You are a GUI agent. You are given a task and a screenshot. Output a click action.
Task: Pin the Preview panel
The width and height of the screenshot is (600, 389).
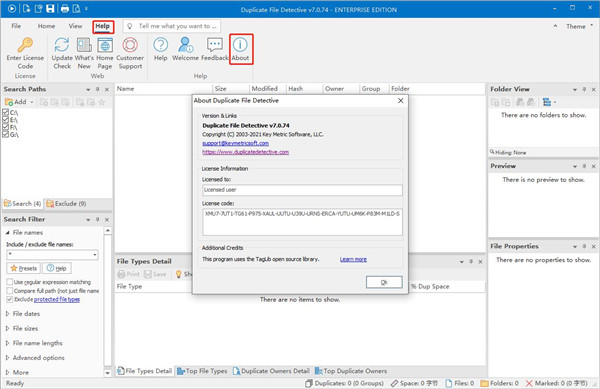coord(584,166)
